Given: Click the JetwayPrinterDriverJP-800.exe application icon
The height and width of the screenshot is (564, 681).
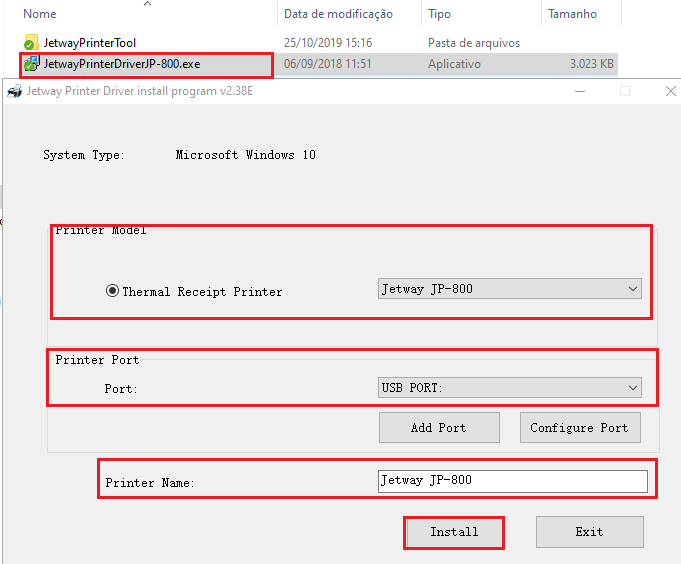Looking at the screenshot, I should (x=31, y=64).
